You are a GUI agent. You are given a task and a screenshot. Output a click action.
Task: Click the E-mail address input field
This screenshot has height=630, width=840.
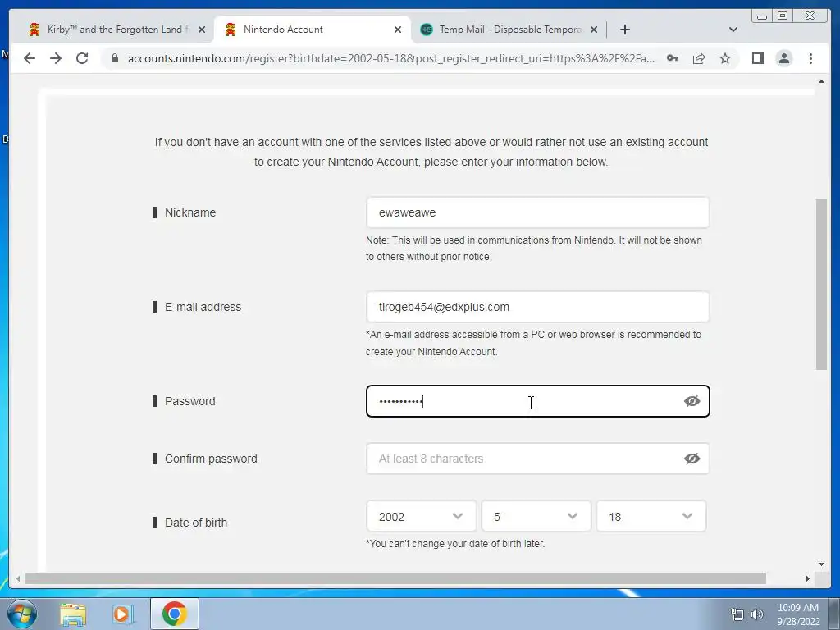pos(538,307)
